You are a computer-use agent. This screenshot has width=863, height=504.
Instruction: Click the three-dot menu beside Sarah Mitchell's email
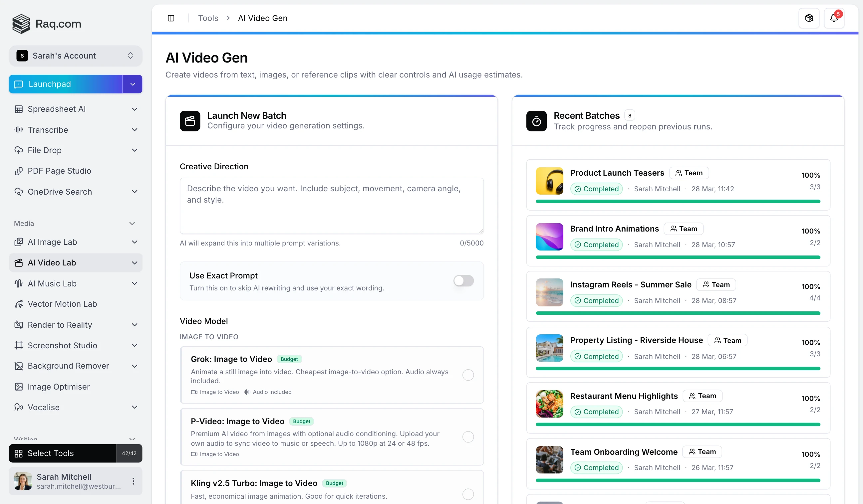(x=133, y=481)
